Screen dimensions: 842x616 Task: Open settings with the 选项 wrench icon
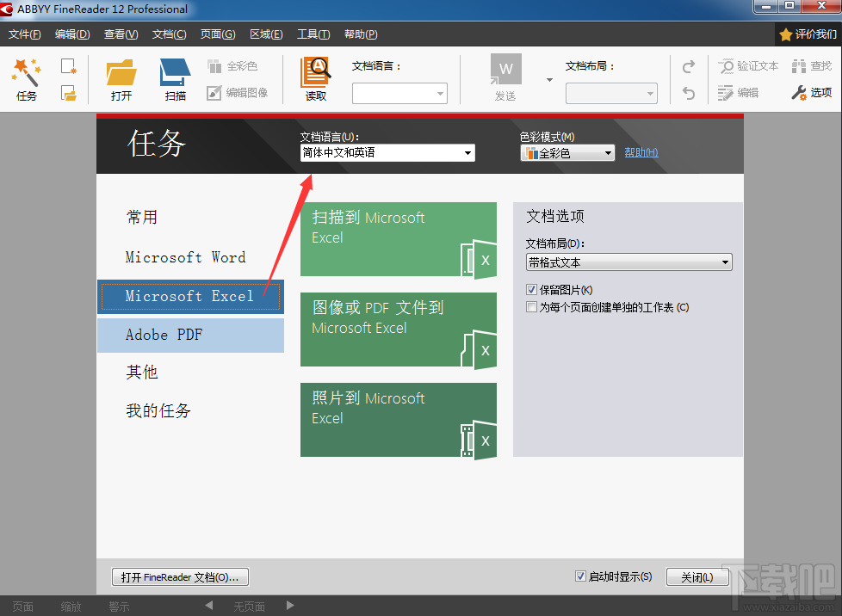tap(811, 93)
